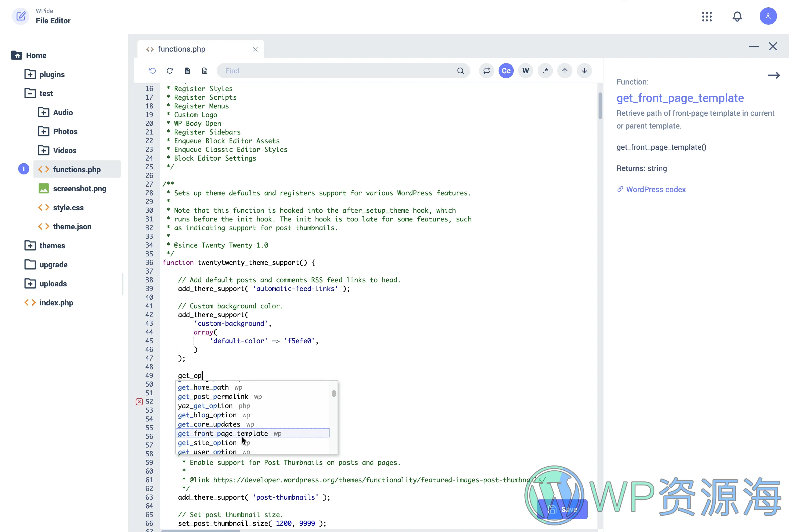Click the undo icon in editor toolbar
The image size is (789, 532).
(x=152, y=71)
